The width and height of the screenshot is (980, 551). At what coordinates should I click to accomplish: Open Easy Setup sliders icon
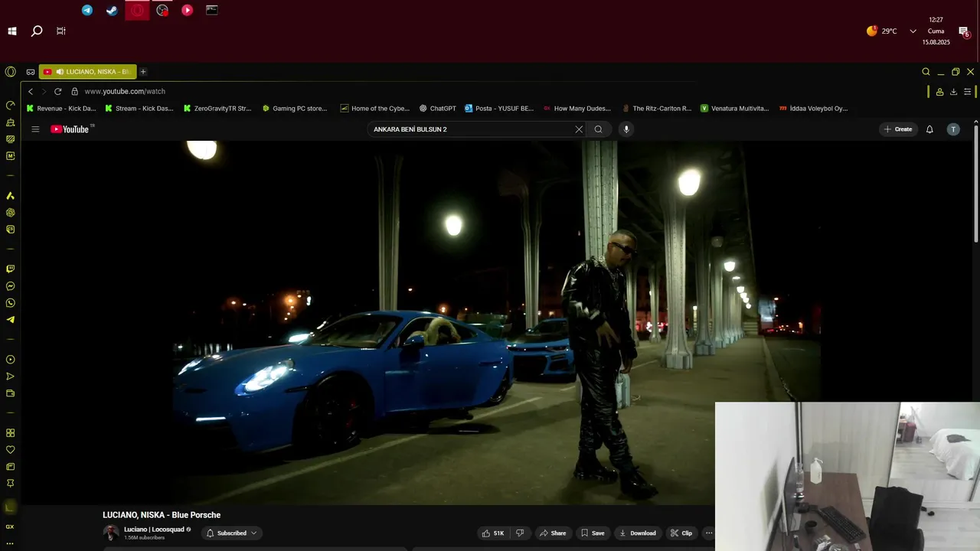click(x=968, y=92)
